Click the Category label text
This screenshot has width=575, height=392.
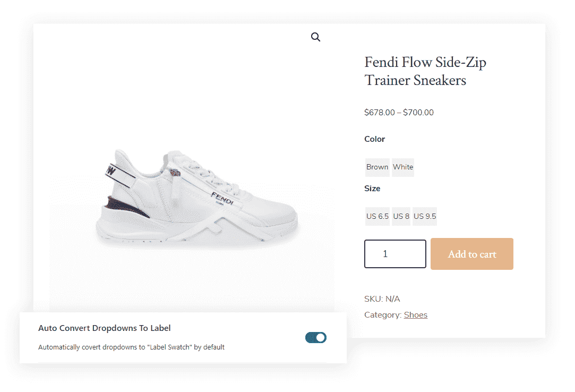[x=383, y=315]
